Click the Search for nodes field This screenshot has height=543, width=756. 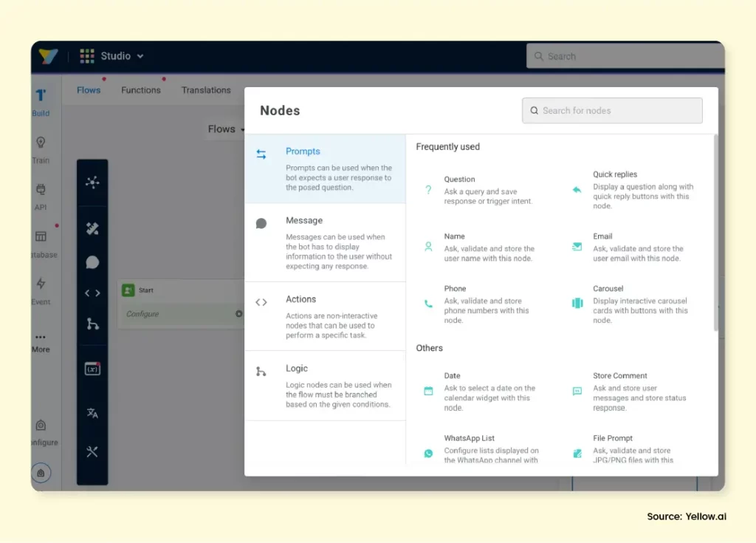[612, 111]
